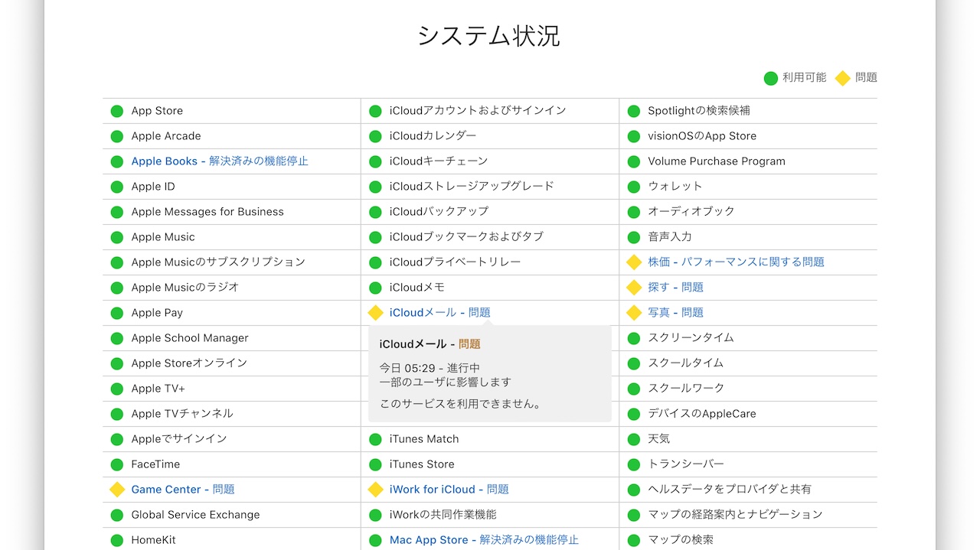980x550 pixels.
Task: Click the iWorkの共同作業機能 entry
Action: pos(443,515)
